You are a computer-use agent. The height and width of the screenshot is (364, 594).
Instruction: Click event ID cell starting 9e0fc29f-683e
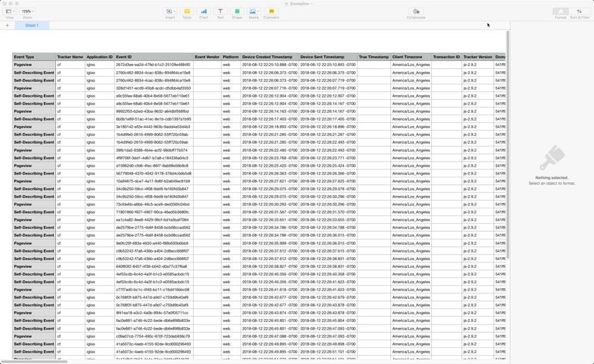154,243
